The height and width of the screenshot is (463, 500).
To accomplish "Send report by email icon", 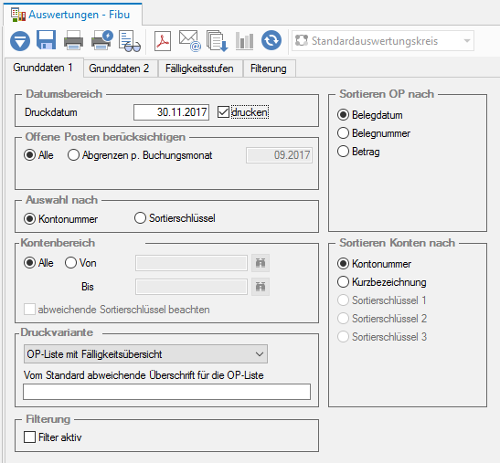I will click(190, 41).
